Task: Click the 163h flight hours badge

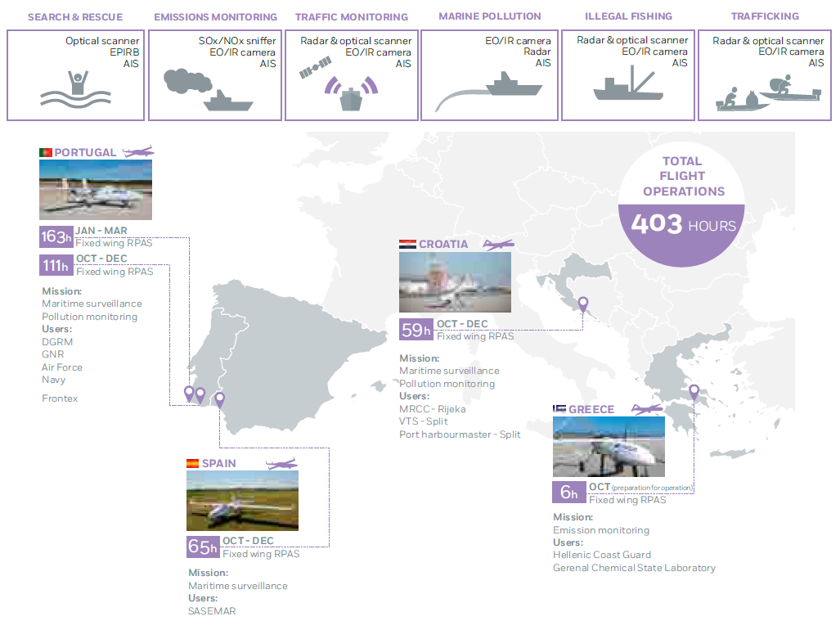Action: (x=56, y=236)
